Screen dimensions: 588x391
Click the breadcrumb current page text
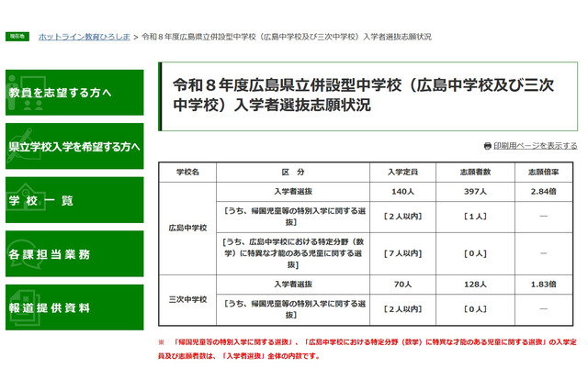(287, 37)
